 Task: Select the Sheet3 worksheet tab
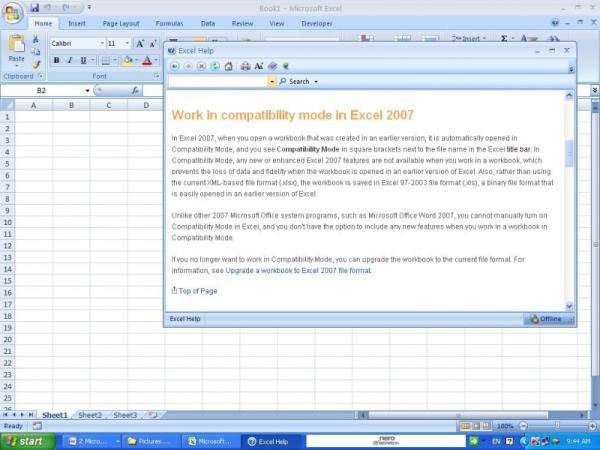click(125, 415)
